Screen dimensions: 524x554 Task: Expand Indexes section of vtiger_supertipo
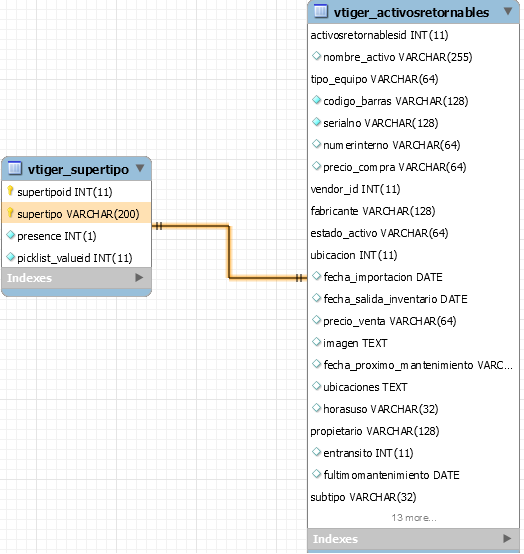[x=139, y=278]
